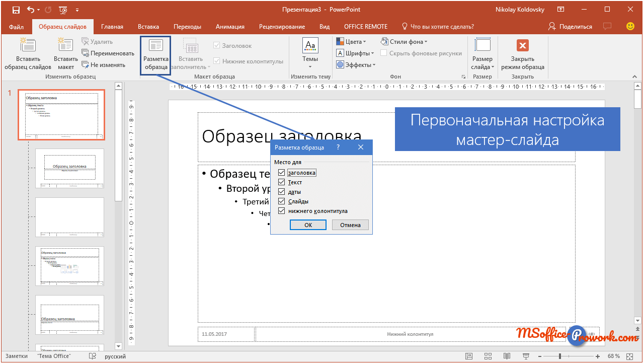Click the Поделиться share button
Viewport: 644px width, 364px height.
[x=571, y=27]
